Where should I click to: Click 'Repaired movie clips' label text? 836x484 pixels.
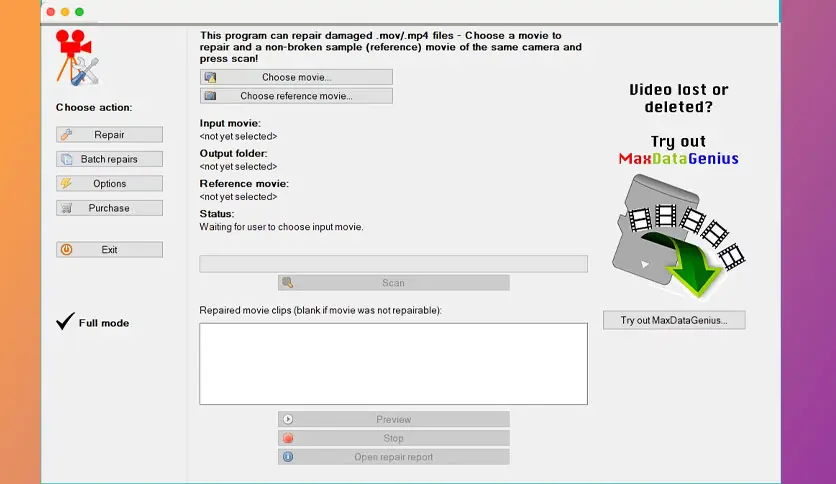click(320, 310)
